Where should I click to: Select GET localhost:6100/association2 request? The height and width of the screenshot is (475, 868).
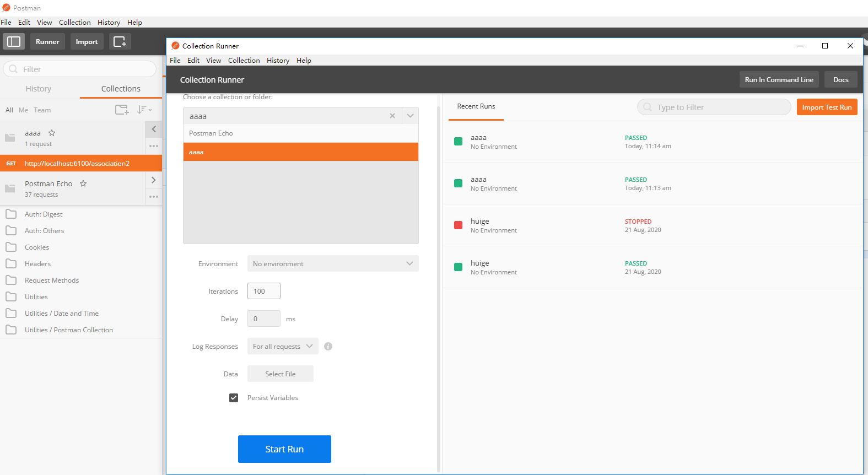click(81, 163)
